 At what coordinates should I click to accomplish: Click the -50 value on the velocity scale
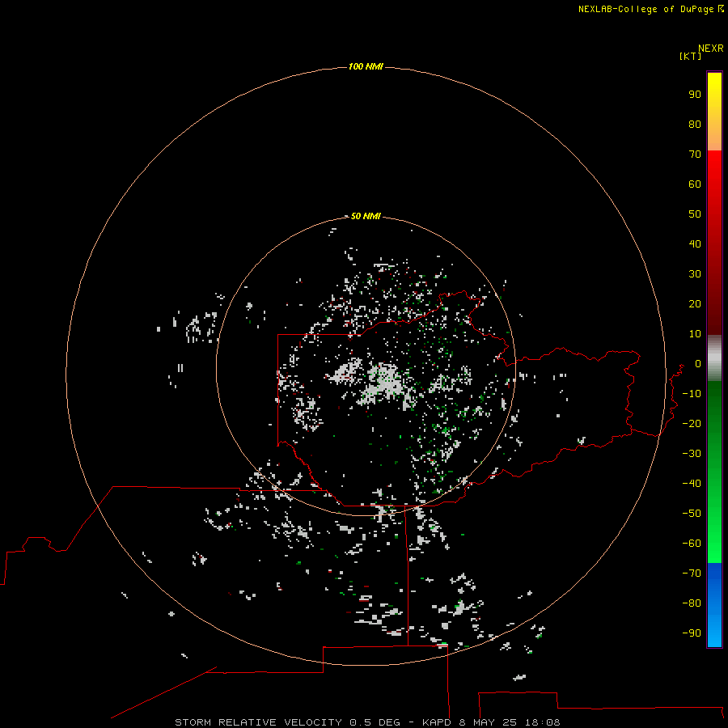coord(692,514)
